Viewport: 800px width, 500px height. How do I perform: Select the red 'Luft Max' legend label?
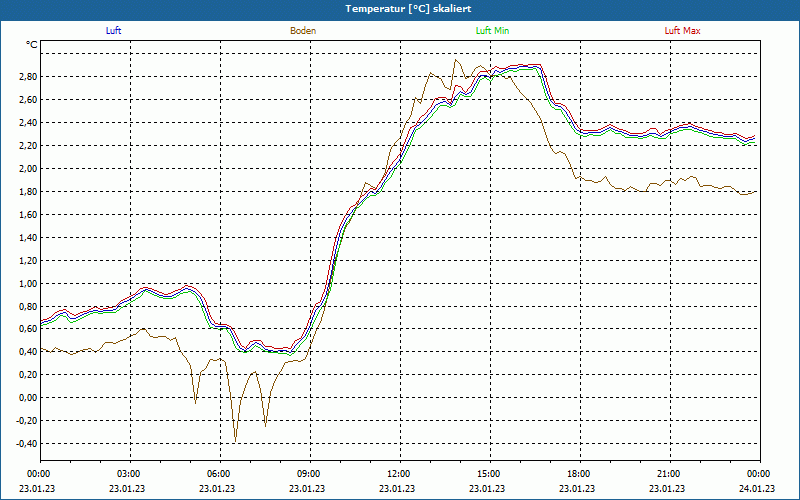point(682,31)
